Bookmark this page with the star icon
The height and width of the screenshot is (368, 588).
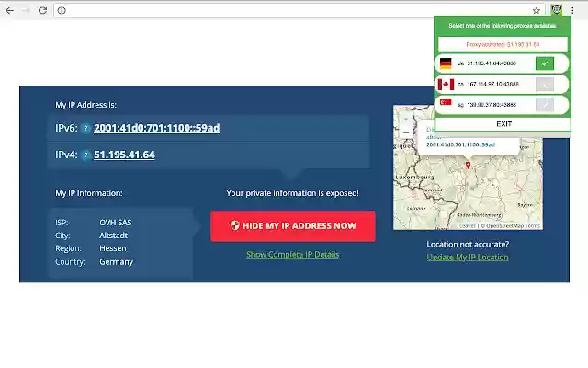click(x=537, y=10)
